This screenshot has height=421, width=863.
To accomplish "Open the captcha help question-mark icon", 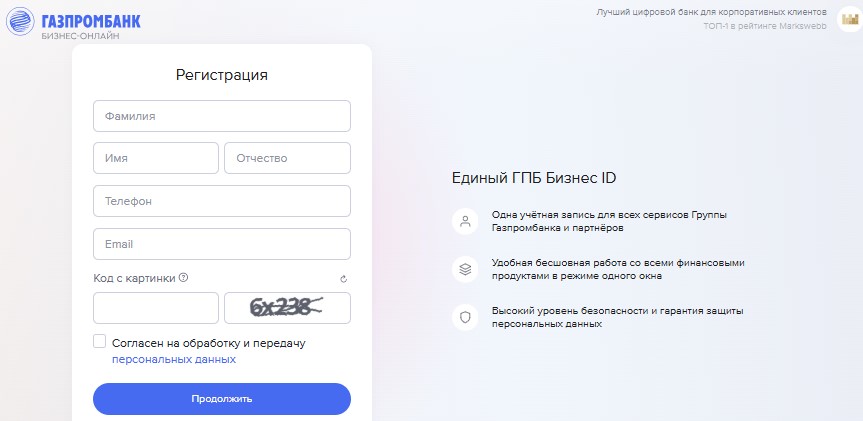I will 184,278.
